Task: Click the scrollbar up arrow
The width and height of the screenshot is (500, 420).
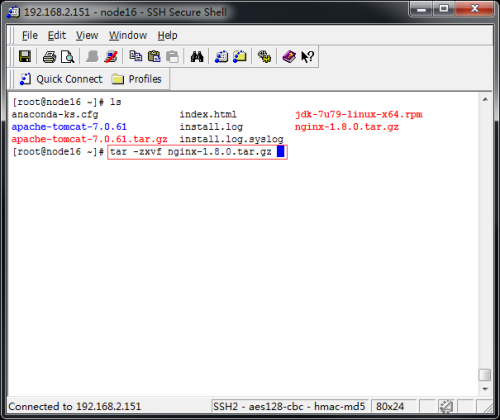Action: click(485, 99)
